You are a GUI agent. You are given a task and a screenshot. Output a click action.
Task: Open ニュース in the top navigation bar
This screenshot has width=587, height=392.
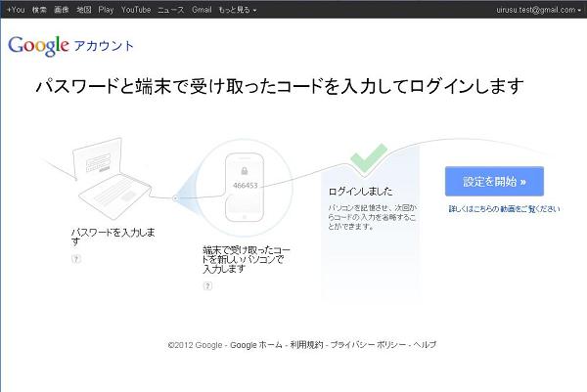[x=171, y=10]
